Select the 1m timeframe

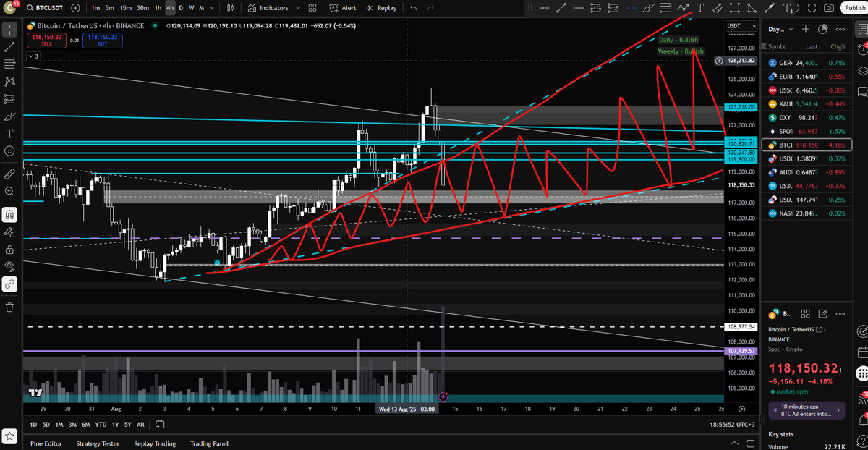[x=96, y=8]
